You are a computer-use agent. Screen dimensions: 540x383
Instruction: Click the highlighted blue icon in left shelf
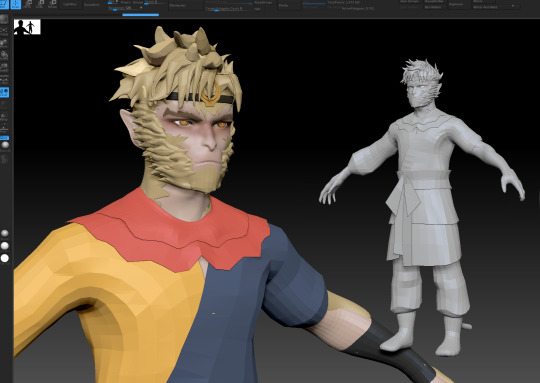coord(4,92)
